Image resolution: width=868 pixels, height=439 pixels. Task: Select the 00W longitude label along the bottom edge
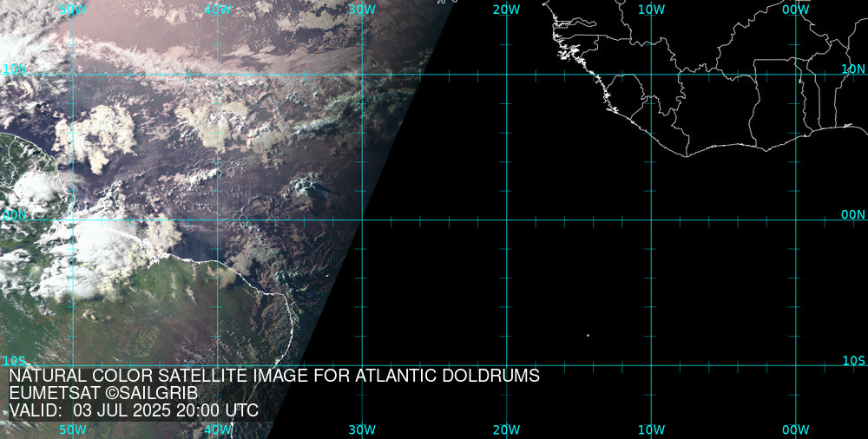[x=796, y=429]
